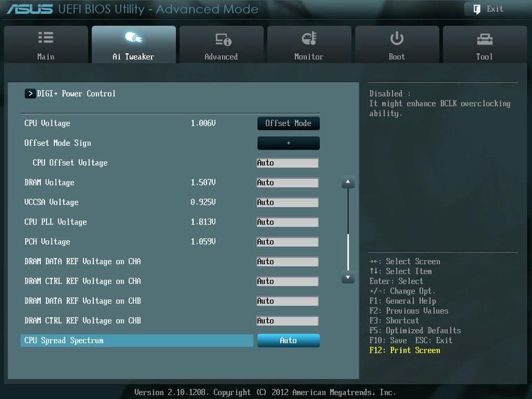
Task: Open CPU Spread Spectrum Auto dropdown
Action: [288, 341]
